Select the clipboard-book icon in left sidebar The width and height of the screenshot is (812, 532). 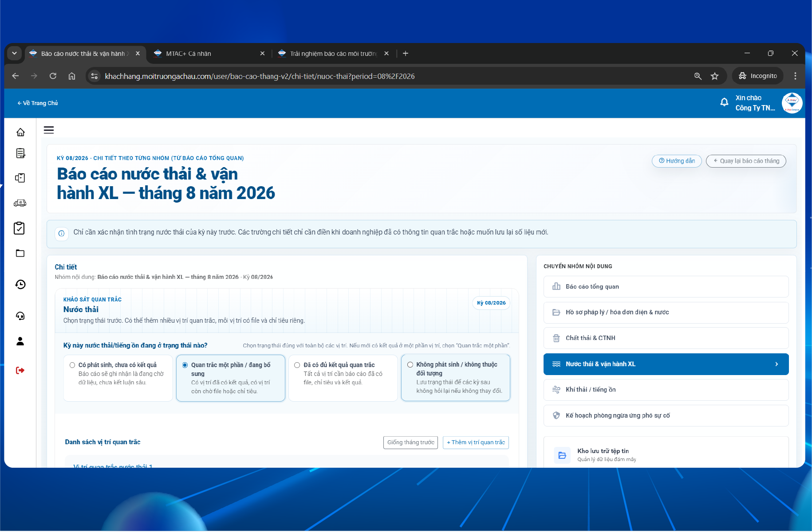pyautogui.click(x=20, y=178)
